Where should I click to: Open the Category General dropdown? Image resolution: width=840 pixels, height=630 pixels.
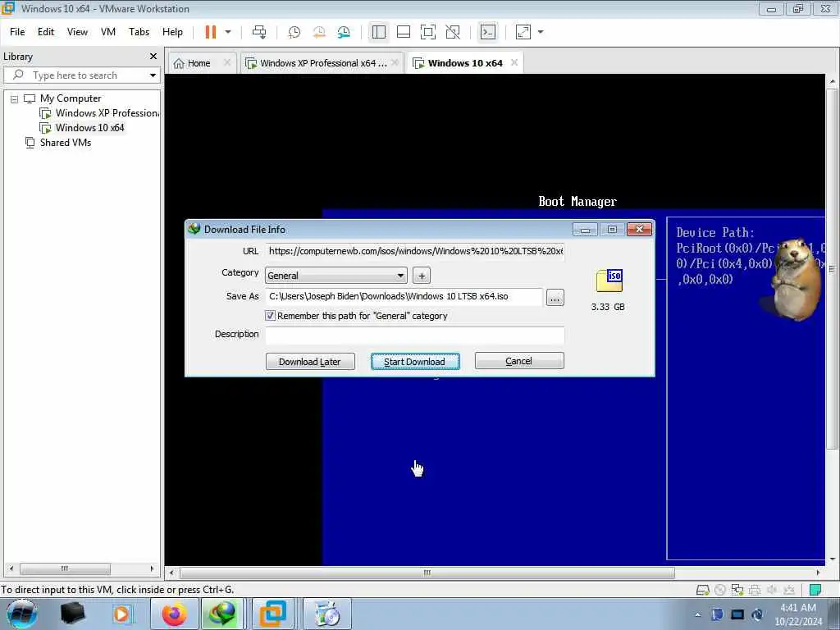click(336, 276)
